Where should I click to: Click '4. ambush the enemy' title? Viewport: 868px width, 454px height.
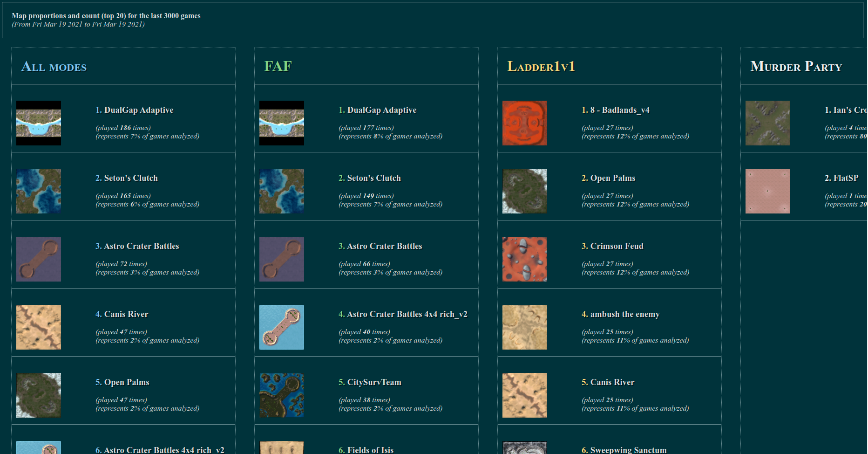(x=621, y=314)
